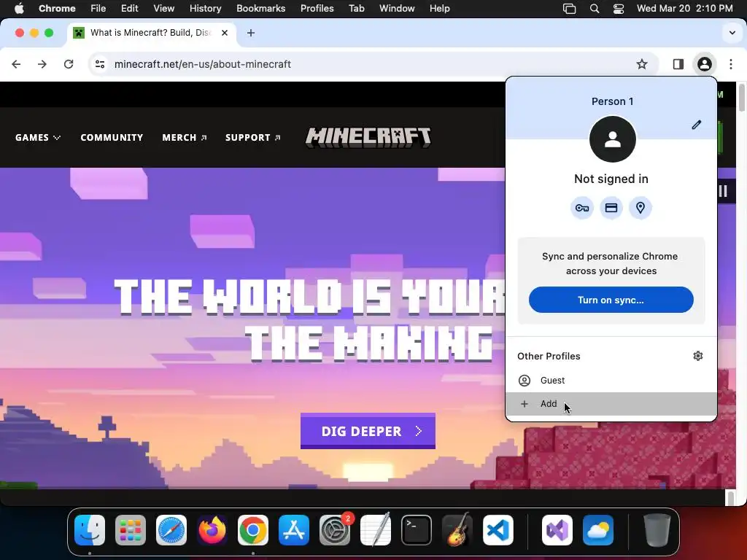This screenshot has height=560, width=747.
Task: Open macOS Control Center icon
Action: [x=619, y=9]
